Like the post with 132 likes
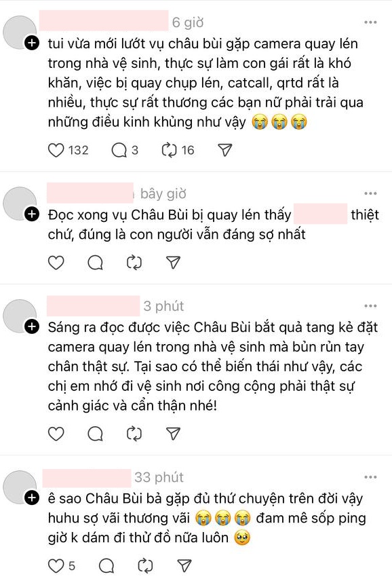The image size is (392, 583). click(x=56, y=150)
